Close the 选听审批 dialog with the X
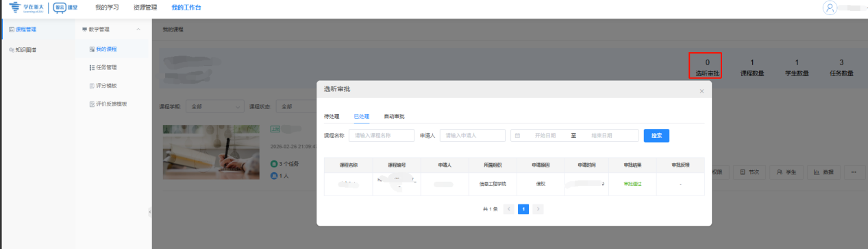 click(x=701, y=91)
